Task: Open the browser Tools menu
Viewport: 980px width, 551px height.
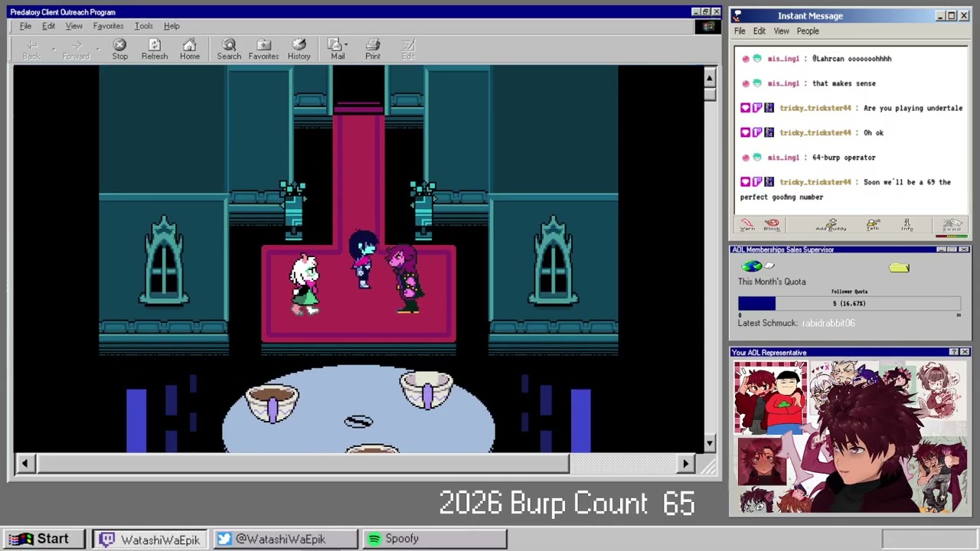Action: point(143,26)
